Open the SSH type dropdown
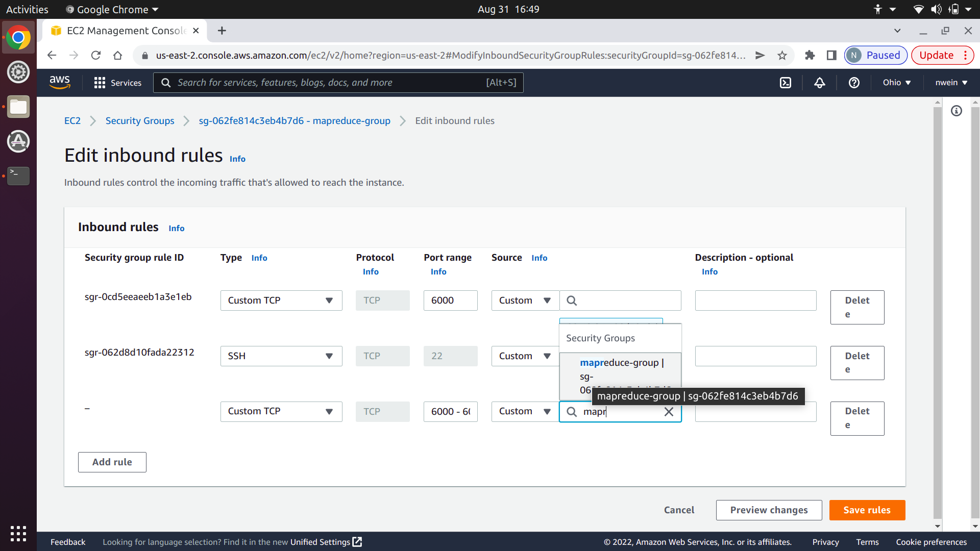This screenshot has width=980, height=551. click(x=281, y=356)
